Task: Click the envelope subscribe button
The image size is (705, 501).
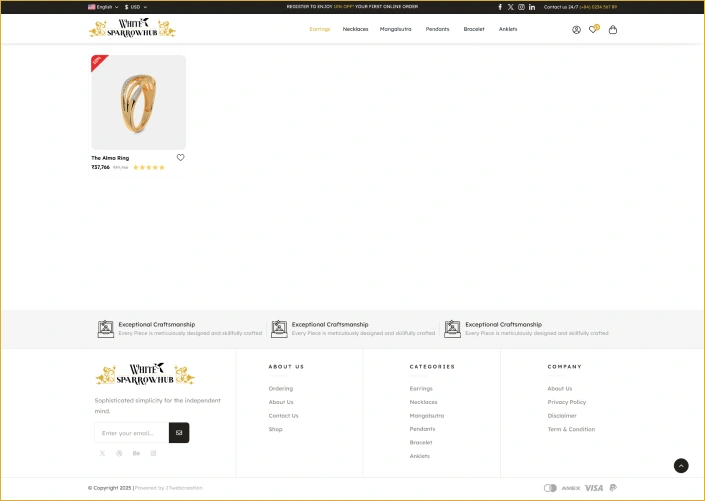Action: [x=179, y=433]
